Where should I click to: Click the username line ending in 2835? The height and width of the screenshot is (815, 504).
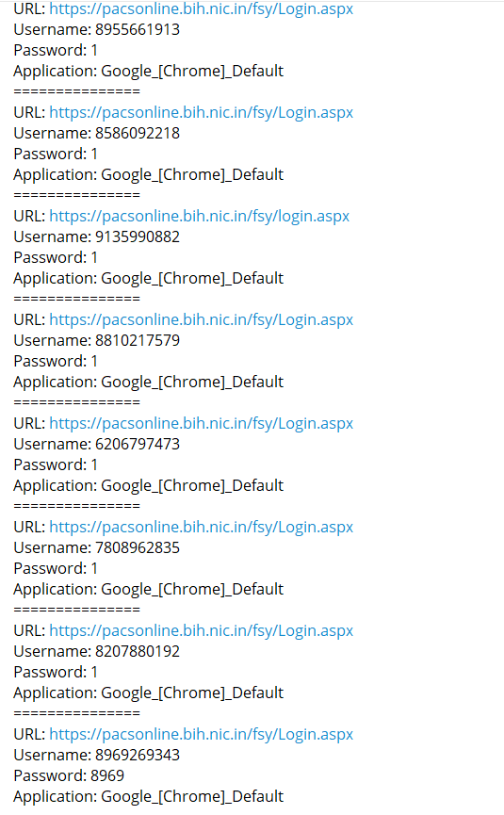(97, 547)
